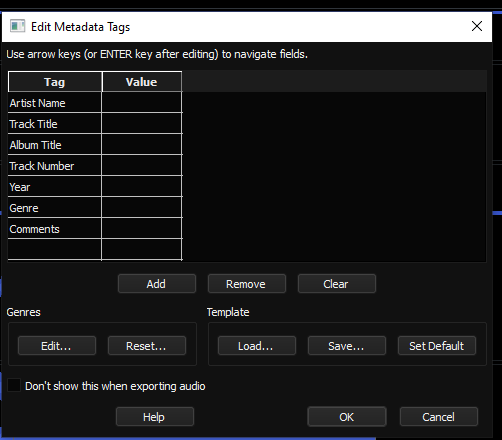The width and height of the screenshot is (502, 440).
Task: Cancel the metadata dialog
Action: (439, 417)
